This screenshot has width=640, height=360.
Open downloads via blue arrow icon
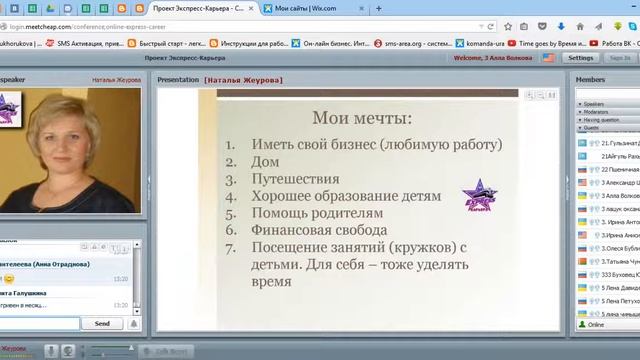coord(561,27)
